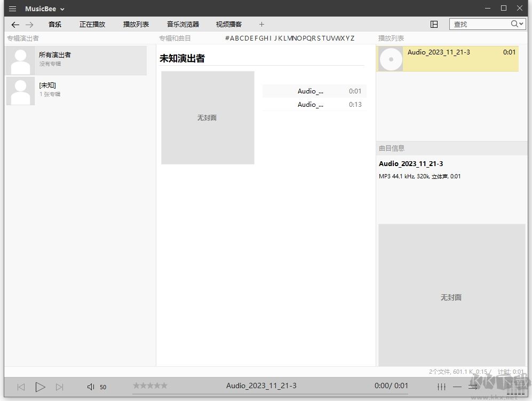Viewport: 532px width, 401px height.
Task: Enable play with the Play button
Action: pos(40,387)
